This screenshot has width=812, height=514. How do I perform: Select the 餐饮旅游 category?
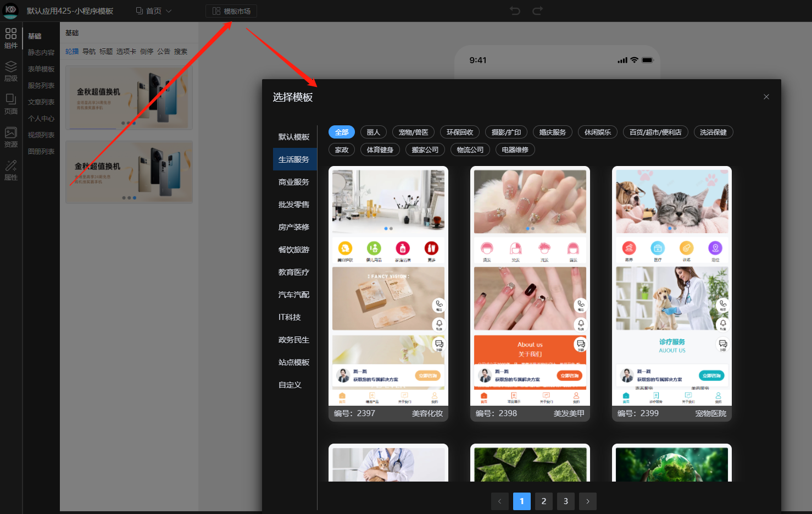(x=294, y=250)
